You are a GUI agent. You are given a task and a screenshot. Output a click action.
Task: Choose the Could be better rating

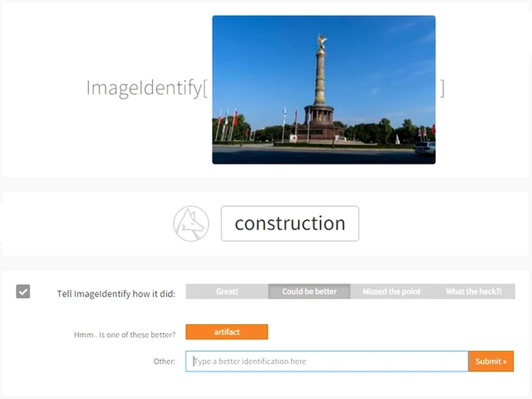pyautogui.click(x=309, y=291)
